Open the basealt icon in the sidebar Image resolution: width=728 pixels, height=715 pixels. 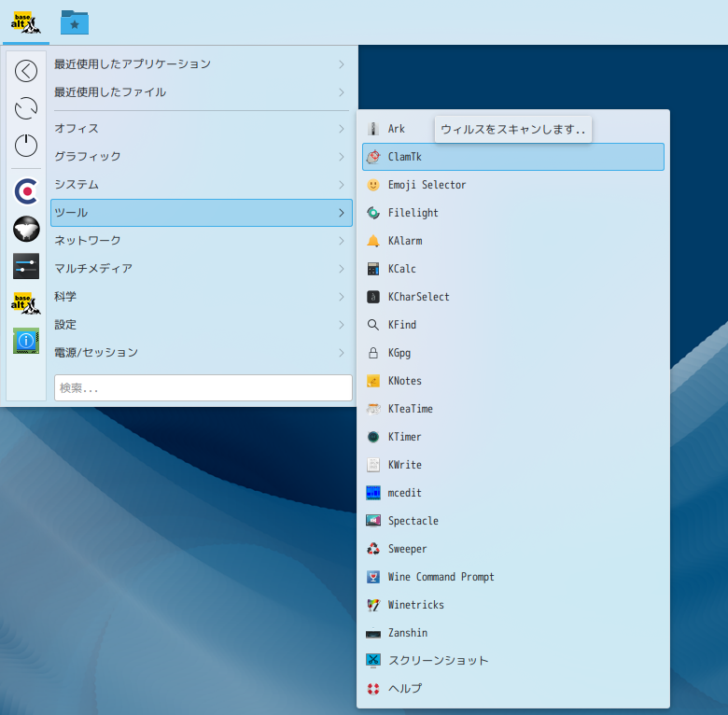tap(26, 303)
